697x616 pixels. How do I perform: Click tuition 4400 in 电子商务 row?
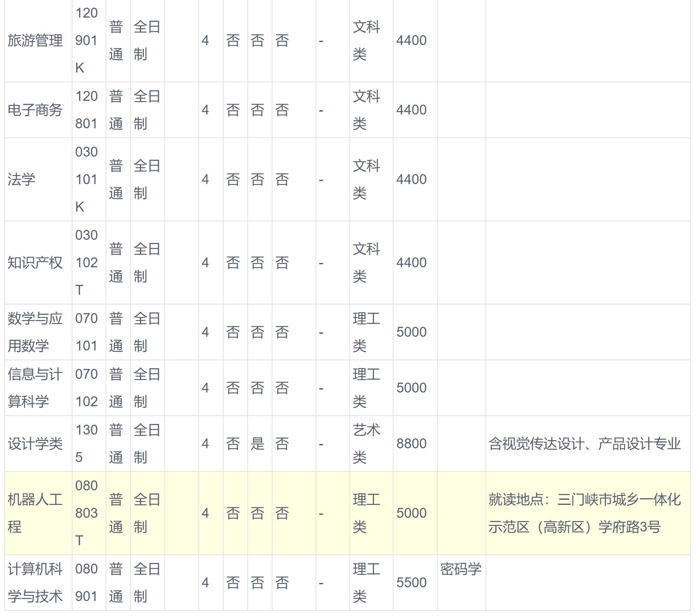coord(411,110)
